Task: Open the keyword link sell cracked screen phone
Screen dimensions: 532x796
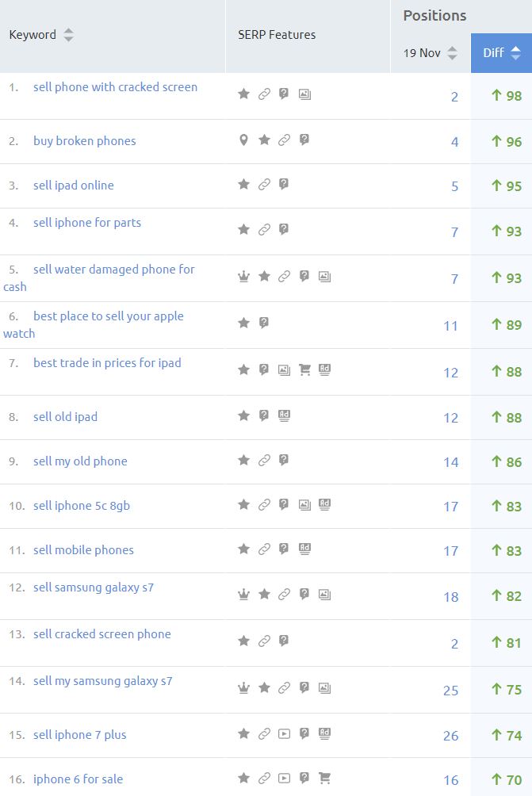Action: (x=102, y=634)
